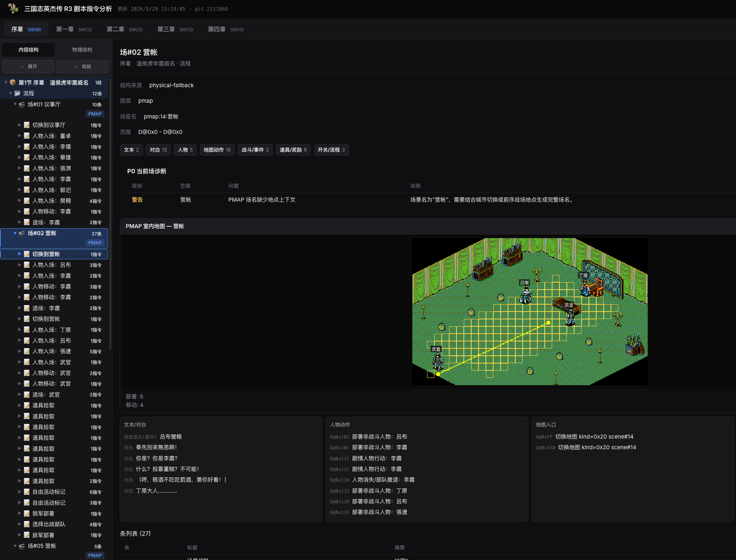Expand the 人物移动：武官 row with 2指令
This screenshot has height=560, width=736.
(x=19, y=373)
